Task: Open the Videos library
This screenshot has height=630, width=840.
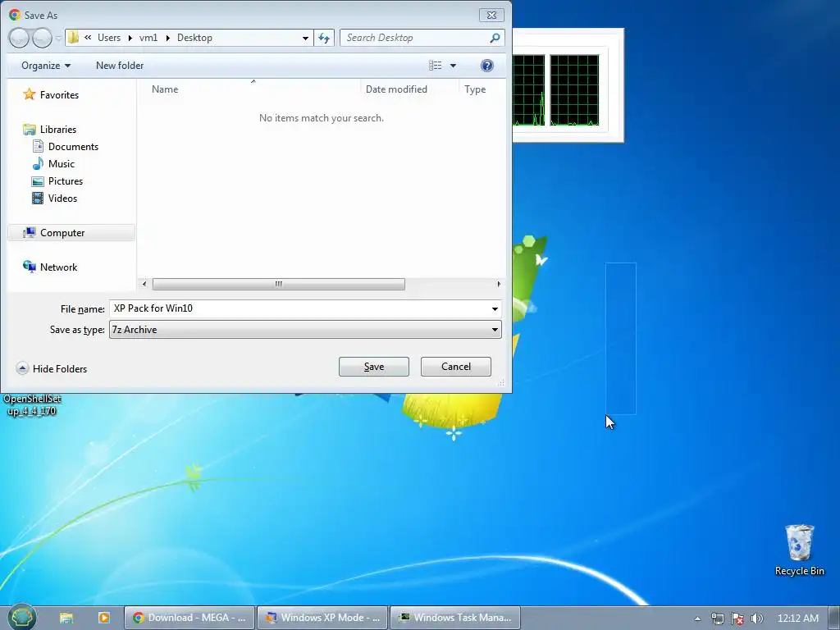Action: point(62,198)
